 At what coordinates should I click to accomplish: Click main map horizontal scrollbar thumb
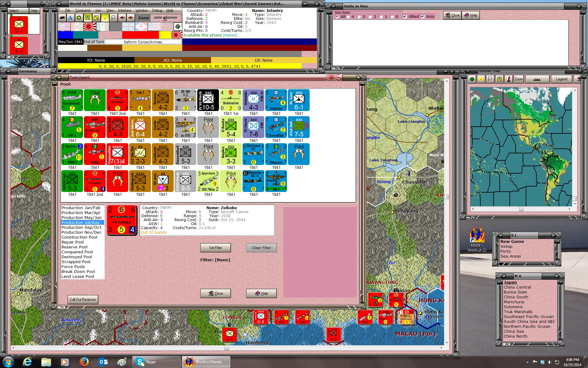(227, 348)
